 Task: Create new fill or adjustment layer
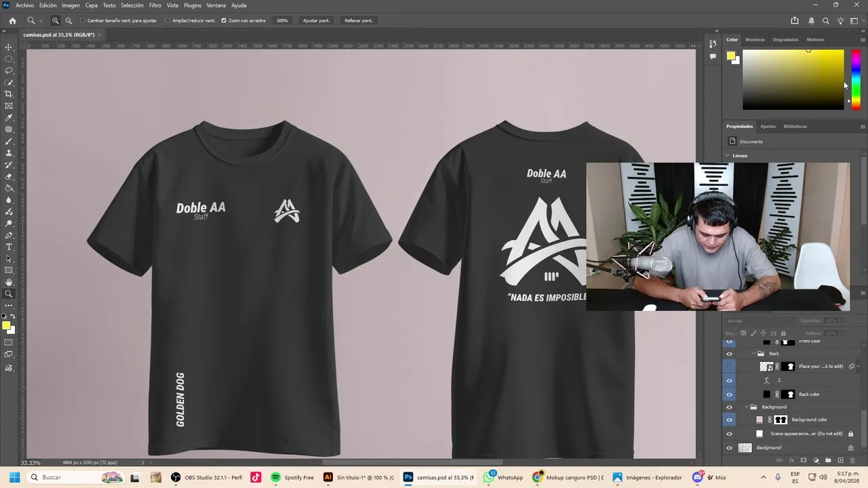816,460
